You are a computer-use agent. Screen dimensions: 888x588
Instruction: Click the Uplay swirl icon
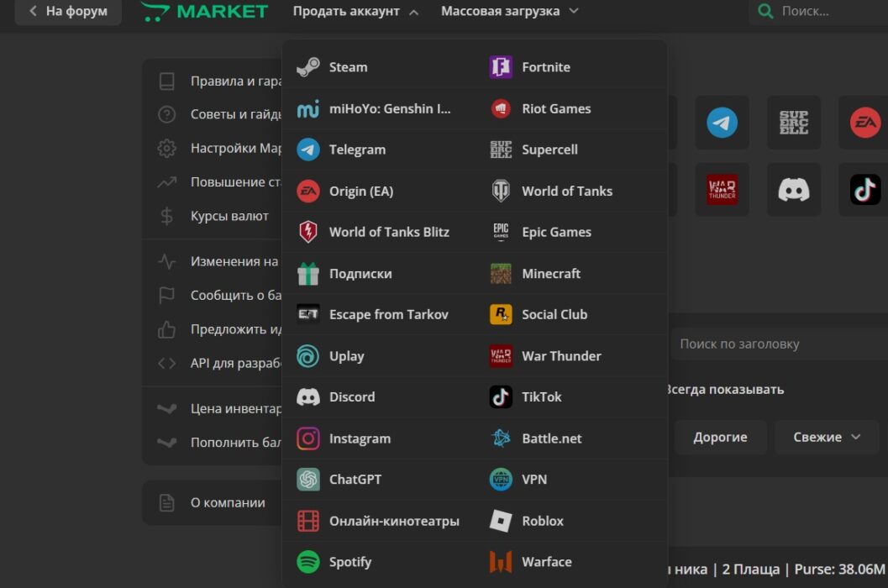308,356
